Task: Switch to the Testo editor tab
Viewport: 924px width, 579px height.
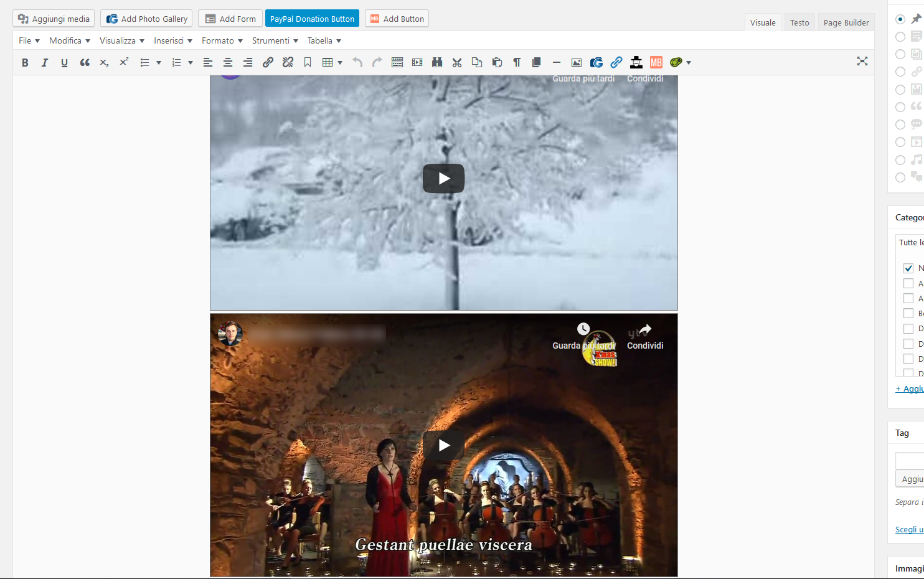Action: 799,22
